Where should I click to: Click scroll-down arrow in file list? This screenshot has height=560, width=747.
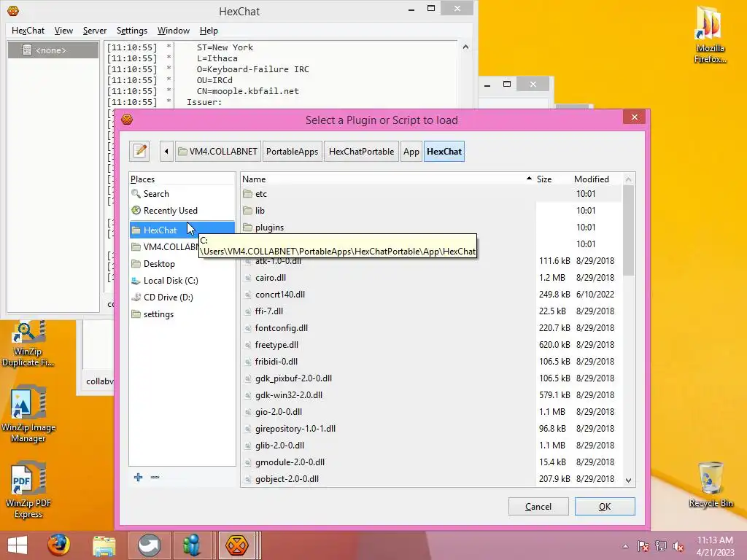[x=628, y=481]
